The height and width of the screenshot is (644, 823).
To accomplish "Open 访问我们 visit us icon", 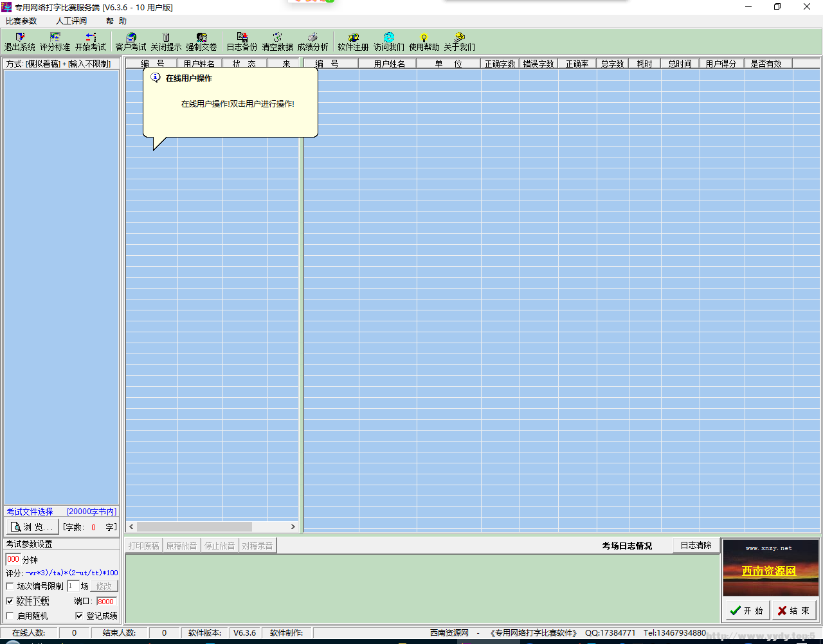I will coord(388,42).
